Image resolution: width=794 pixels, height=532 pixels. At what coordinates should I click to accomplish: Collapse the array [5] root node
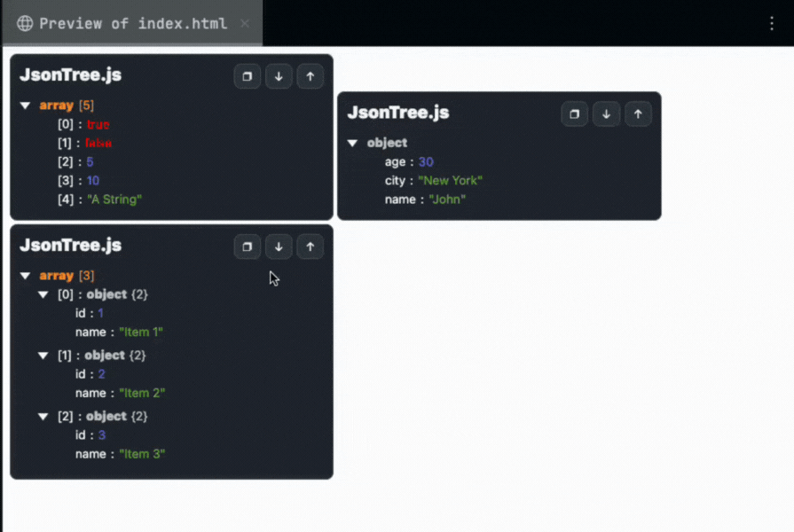[26, 106]
